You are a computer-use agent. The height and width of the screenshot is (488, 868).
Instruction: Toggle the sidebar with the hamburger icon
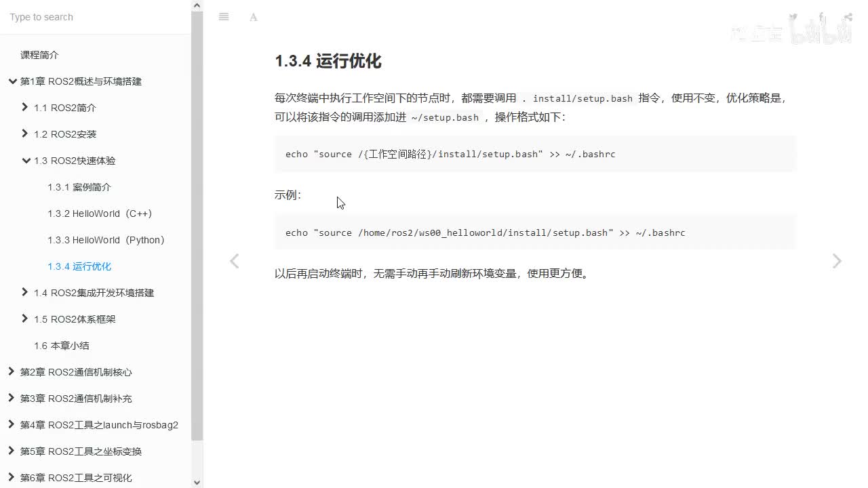[224, 17]
